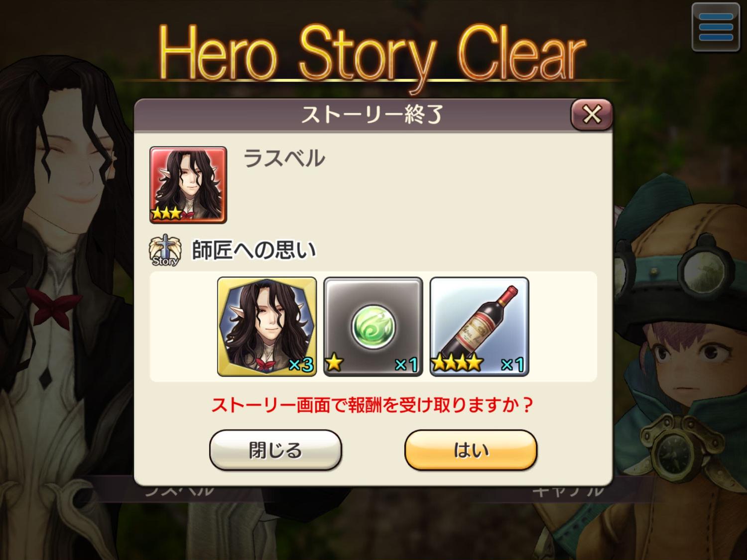
Task: Open the hamburger menu icon
Action: pos(716,27)
